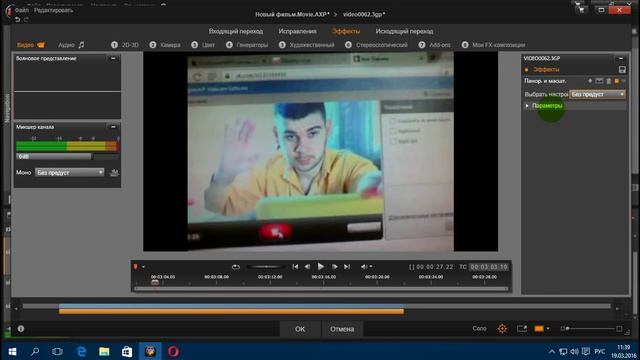Click the orange preview rectangle icon

coord(539,329)
